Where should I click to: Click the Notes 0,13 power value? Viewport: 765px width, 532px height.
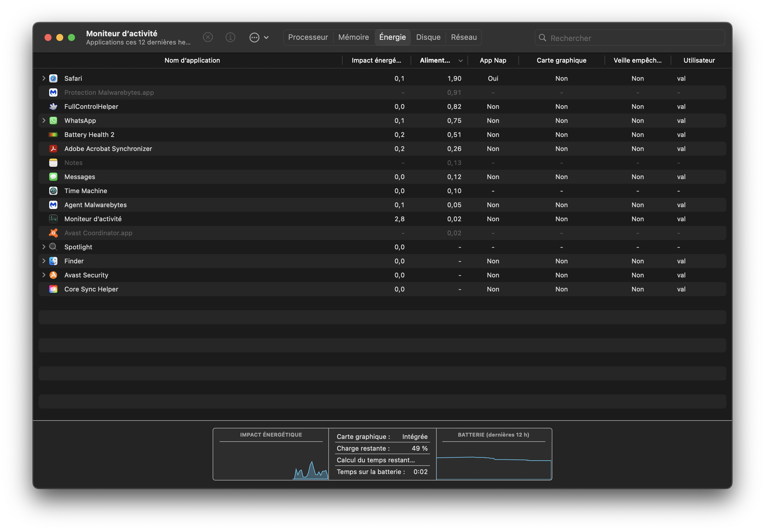tap(455, 163)
